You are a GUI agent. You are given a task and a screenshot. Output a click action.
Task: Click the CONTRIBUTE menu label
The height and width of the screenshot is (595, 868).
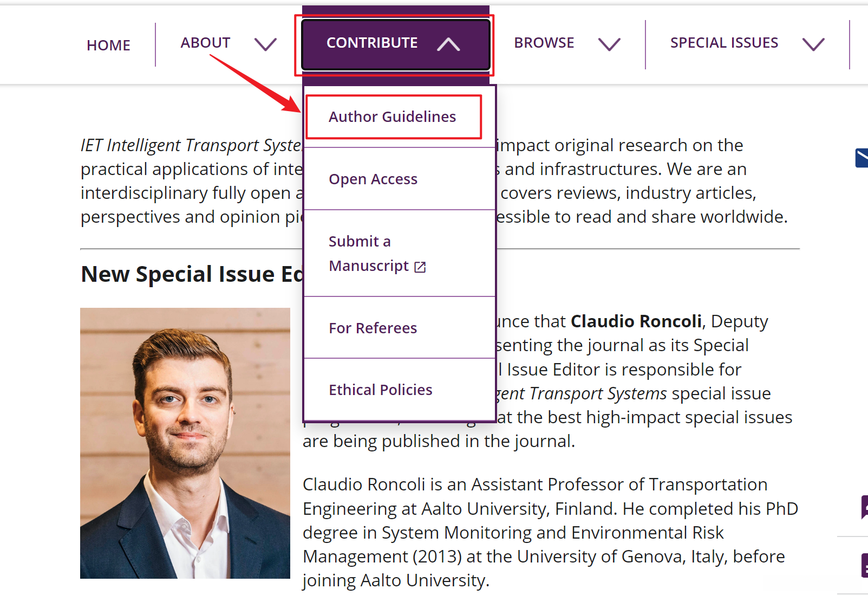click(x=372, y=43)
